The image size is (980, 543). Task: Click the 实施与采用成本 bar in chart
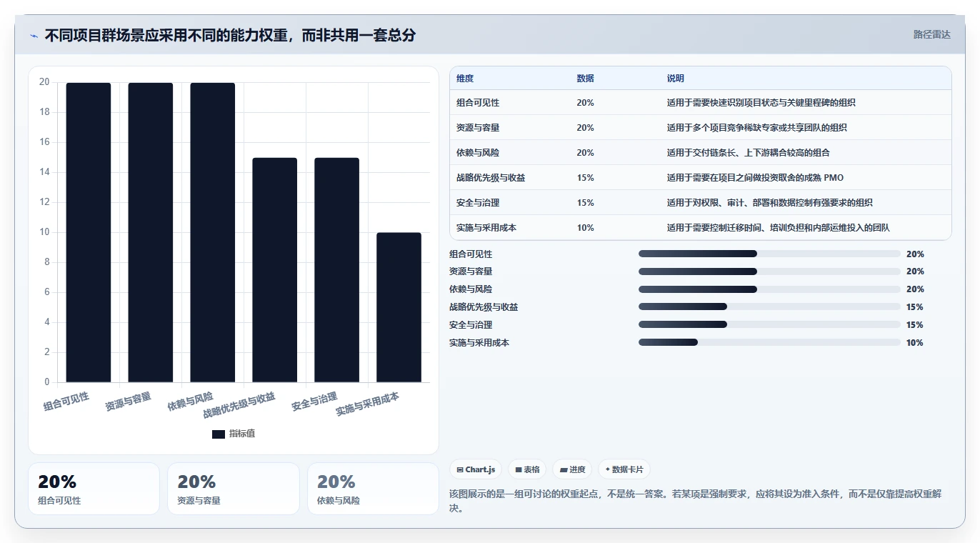coord(399,307)
